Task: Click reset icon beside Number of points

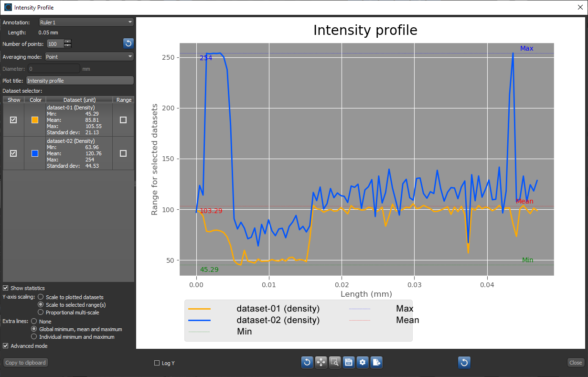Action: tap(128, 44)
